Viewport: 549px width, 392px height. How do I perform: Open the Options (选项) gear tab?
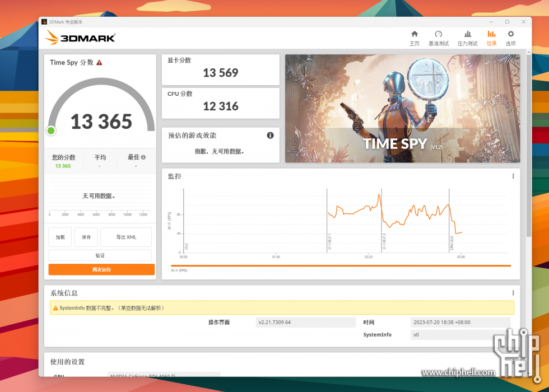[x=510, y=39]
